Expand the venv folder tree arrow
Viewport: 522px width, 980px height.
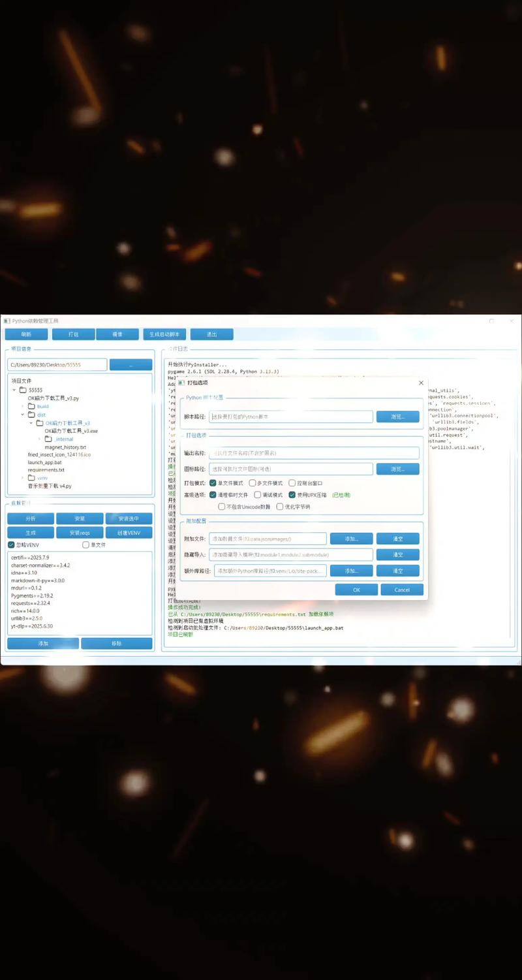coord(22,478)
